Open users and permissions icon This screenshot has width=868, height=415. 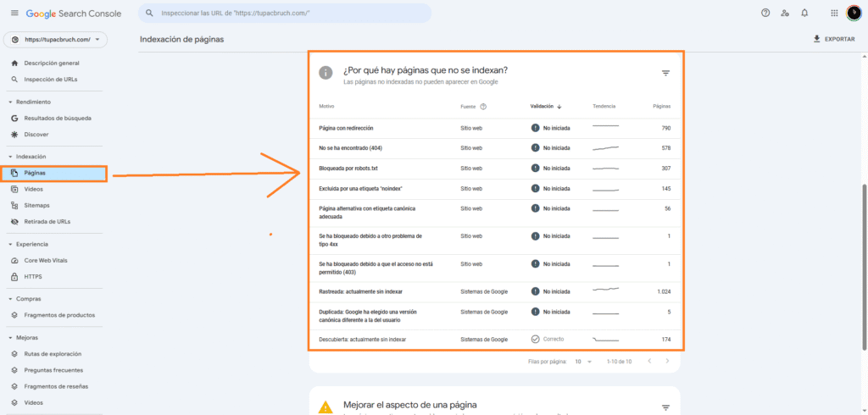point(785,13)
